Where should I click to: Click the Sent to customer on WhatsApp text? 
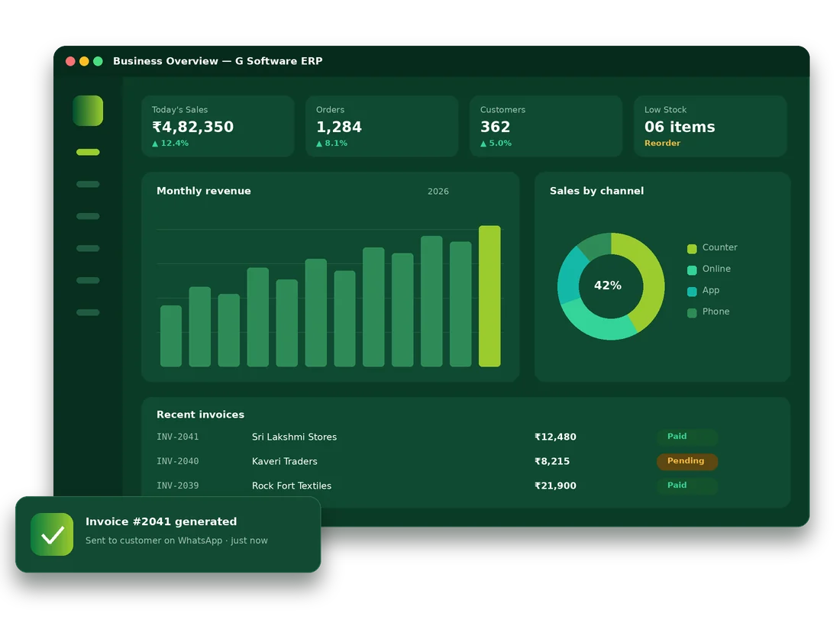[176, 540]
